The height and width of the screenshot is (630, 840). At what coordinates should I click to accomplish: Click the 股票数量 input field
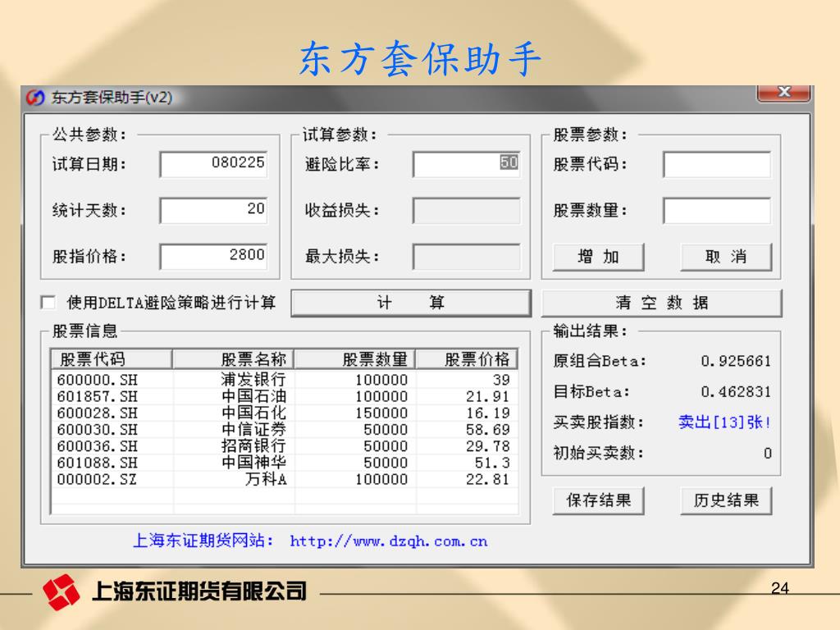pos(717,210)
